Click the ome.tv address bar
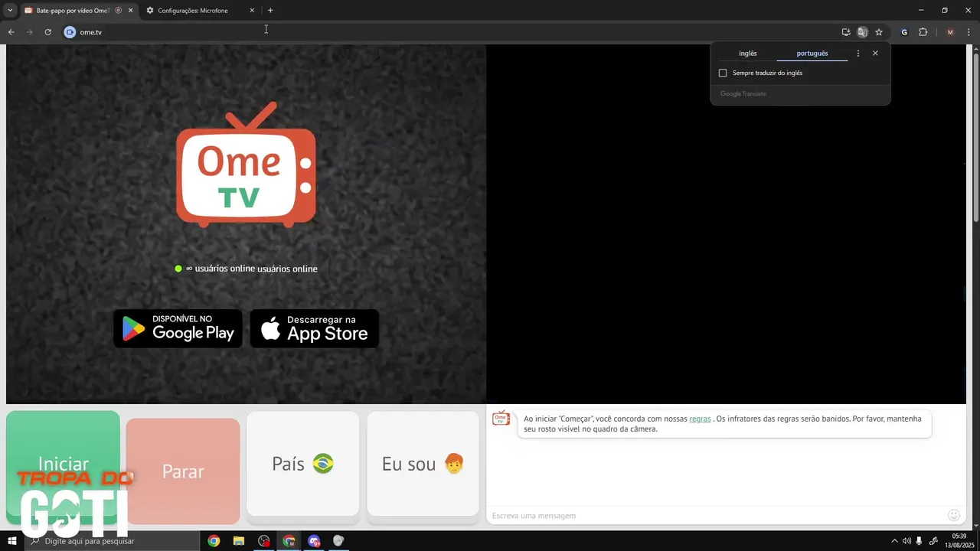This screenshot has width=980, height=551. pyautogui.click(x=452, y=32)
